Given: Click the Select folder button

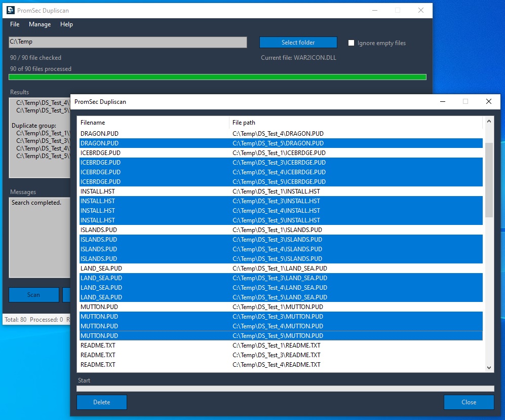Looking at the screenshot, I should click(x=298, y=43).
